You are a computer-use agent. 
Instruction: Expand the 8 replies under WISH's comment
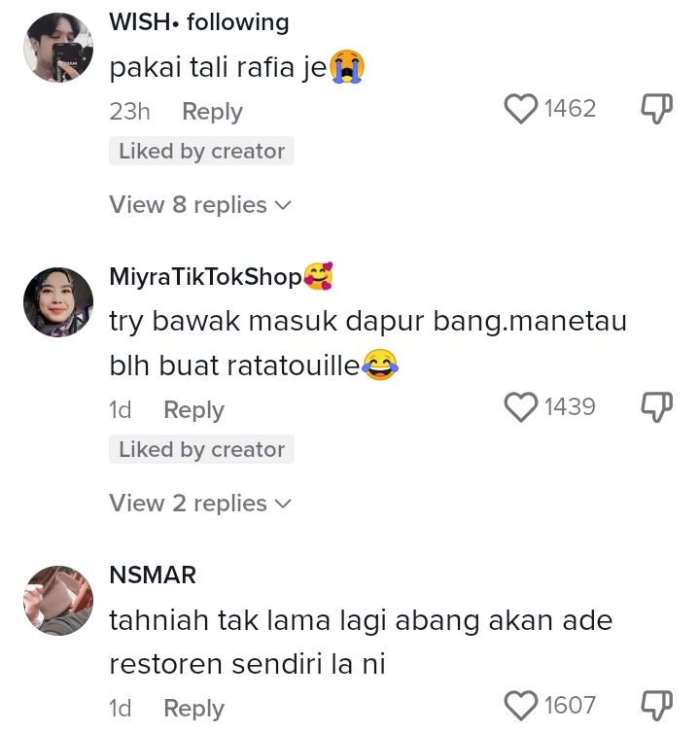[x=200, y=205]
